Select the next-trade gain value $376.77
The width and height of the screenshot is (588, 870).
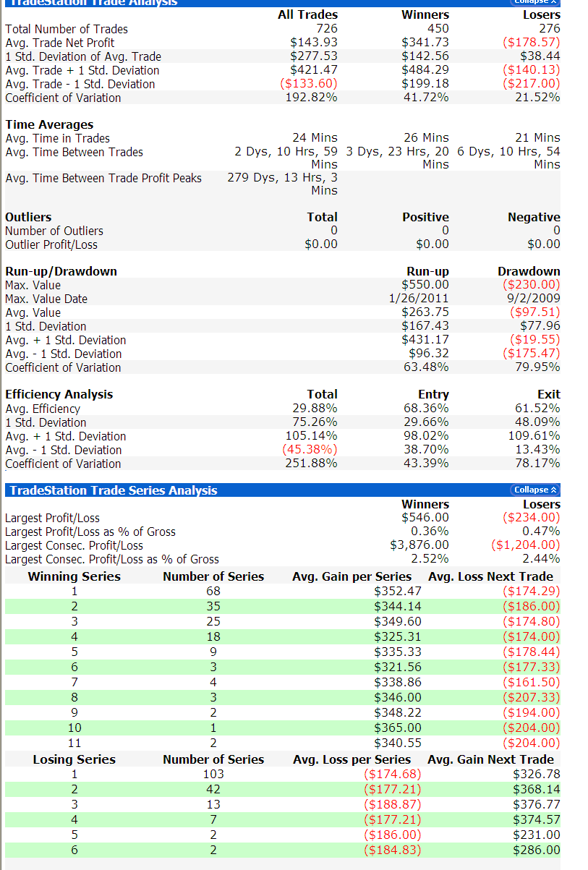point(537,804)
